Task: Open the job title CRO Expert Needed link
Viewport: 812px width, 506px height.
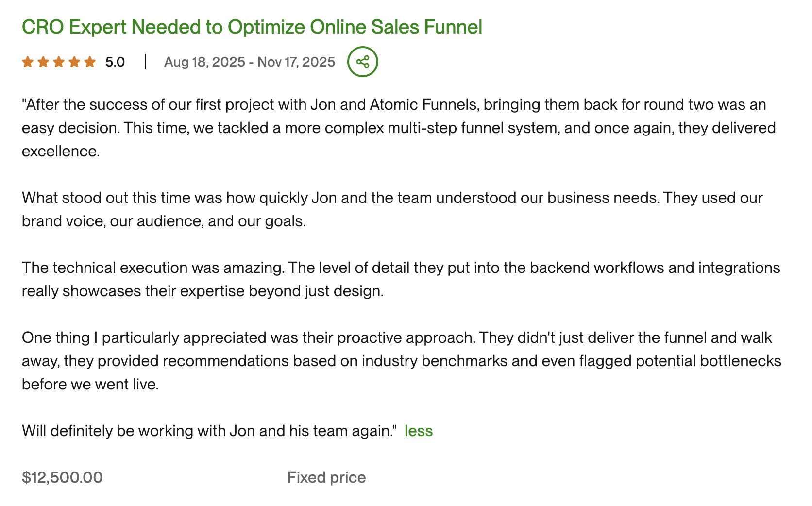Action: 252,27
